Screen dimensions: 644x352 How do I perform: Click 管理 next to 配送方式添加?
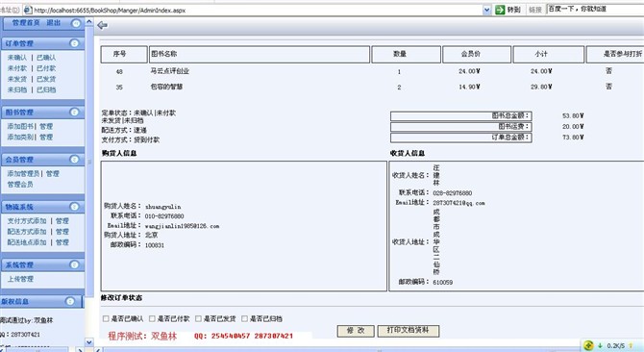tap(62, 232)
